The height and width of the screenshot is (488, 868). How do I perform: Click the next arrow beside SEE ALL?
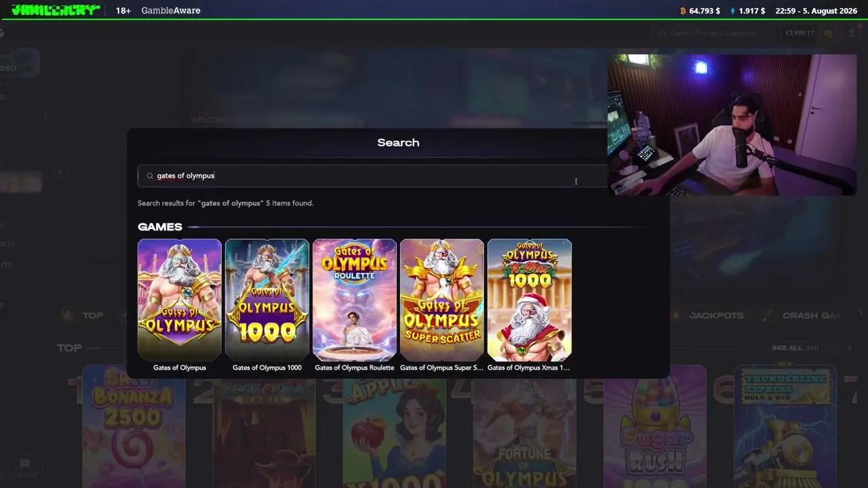point(850,348)
